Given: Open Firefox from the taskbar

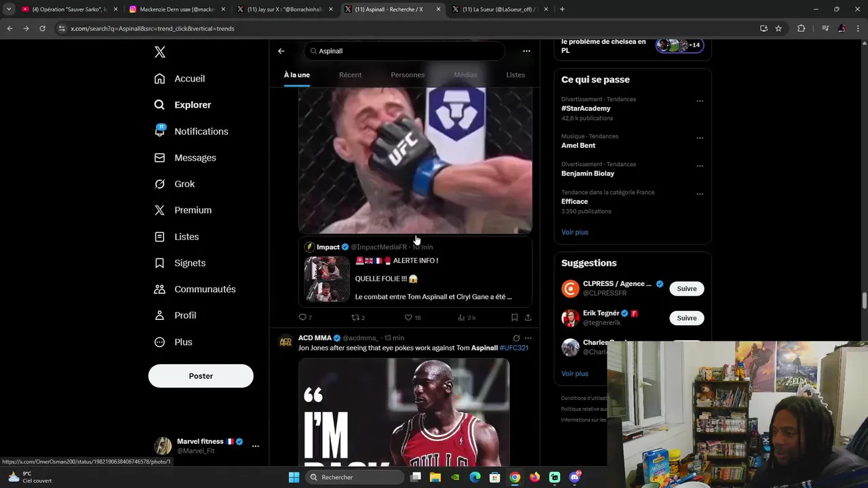Looking at the screenshot, I should (535, 477).
